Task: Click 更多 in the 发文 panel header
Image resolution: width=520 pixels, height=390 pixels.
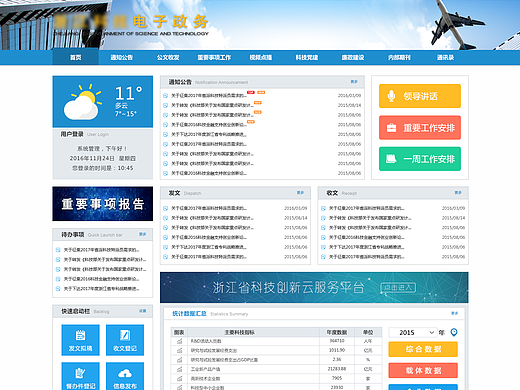Action: (x=300, y=193)
